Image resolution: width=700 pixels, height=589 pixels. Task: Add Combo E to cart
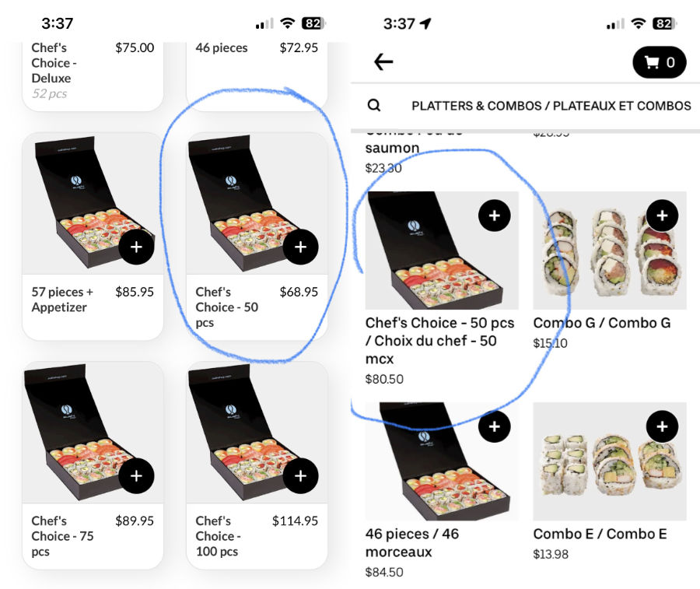pos(662,426)
